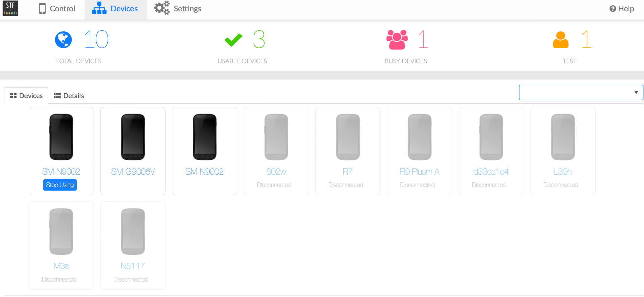Click the SM-G9006V phone image
This screenshot has height=297, width=644.
pyautogui.click(x=133, y=137)
